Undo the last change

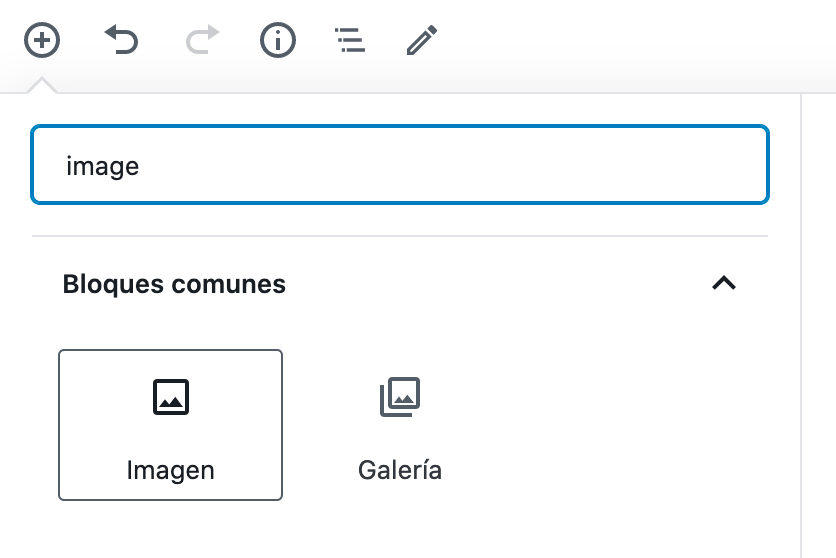coord(122,40)
